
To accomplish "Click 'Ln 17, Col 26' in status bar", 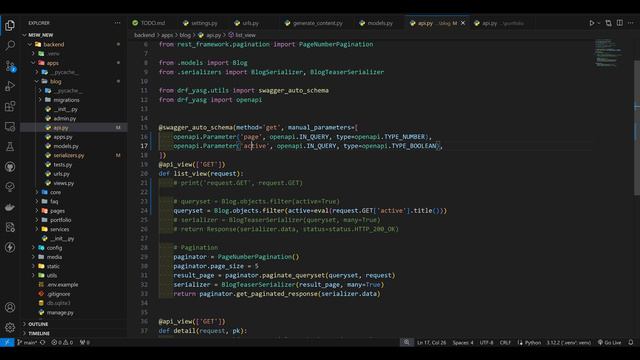I will (431, 342).
